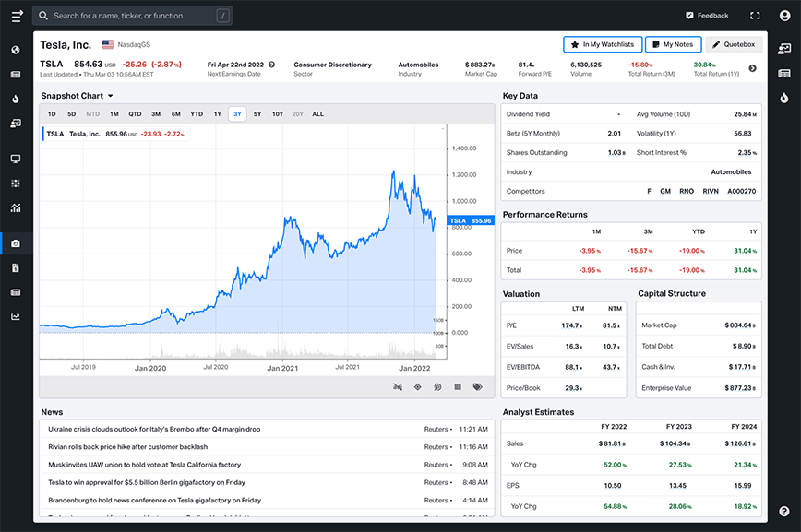
Task: Open the Rivian price hike news headline
Action: [125, 446]
